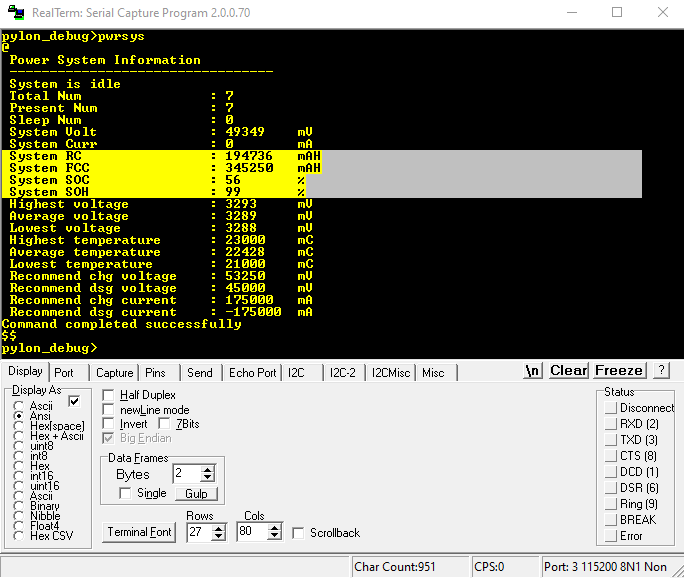Click the Disconnect status indicator
The image size is (684, 578).
click(611, 408)
